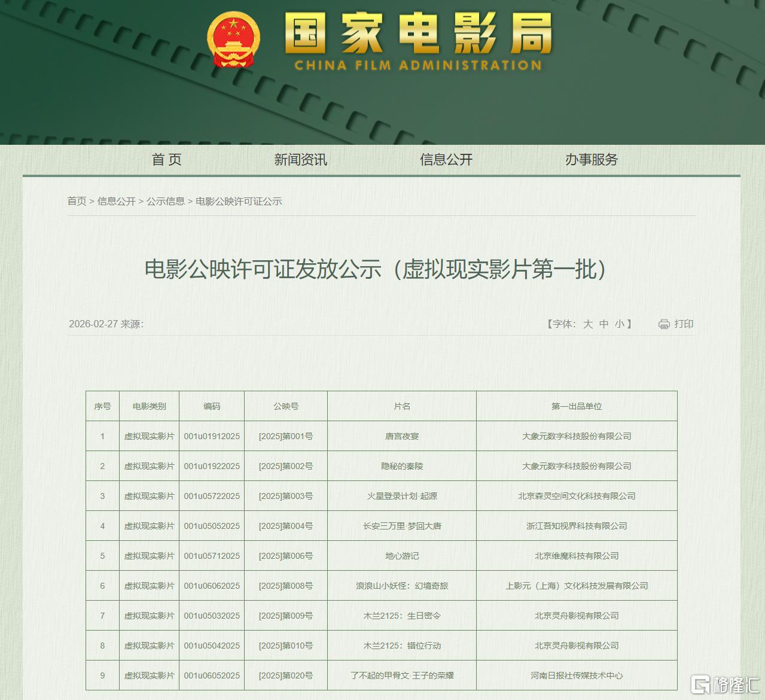Click the 片名 column header
The width and height of the screenshot is (765, 700).
pos(402,406)
